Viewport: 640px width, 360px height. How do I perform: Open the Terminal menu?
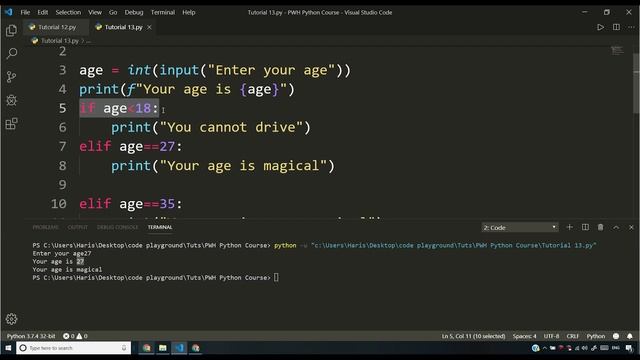pos(162,12)
